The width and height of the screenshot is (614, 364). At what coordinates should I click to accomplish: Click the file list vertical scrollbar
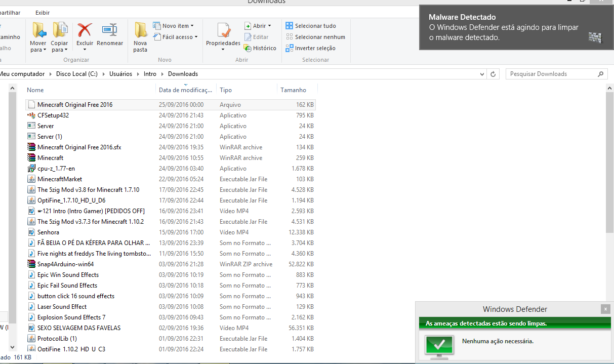[x=610, y=162]
